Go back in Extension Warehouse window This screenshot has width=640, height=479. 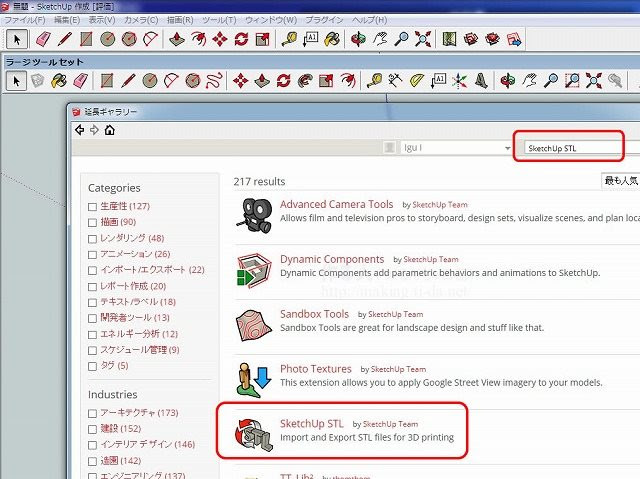point(80,130)
